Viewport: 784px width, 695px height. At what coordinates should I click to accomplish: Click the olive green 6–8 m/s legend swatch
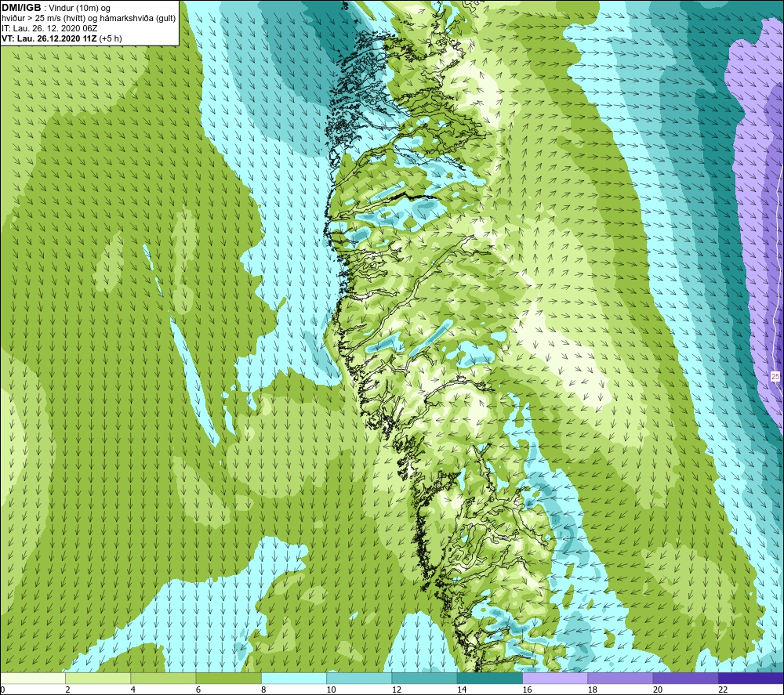point(228,678)
